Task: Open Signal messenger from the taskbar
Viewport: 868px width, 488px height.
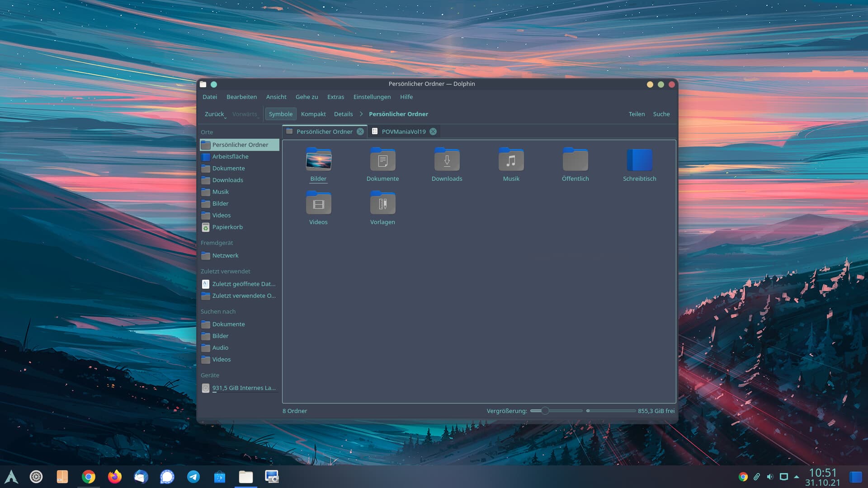Action: [x=167, y=476]
